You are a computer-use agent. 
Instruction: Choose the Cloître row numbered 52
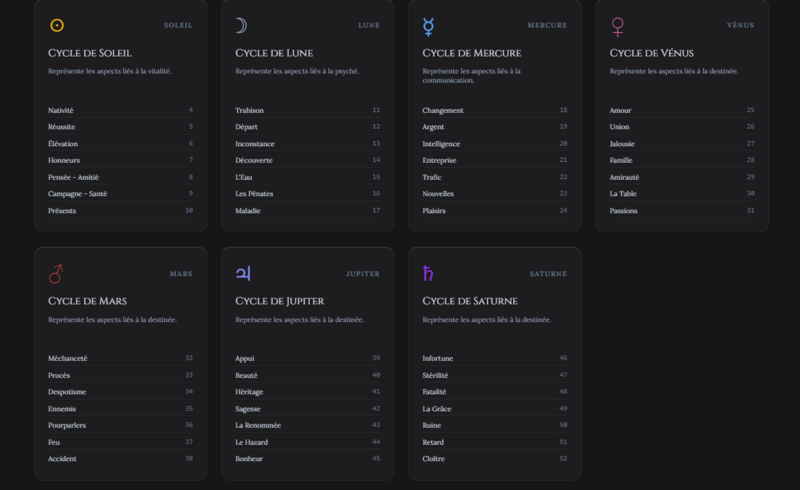tap(494, 459)
